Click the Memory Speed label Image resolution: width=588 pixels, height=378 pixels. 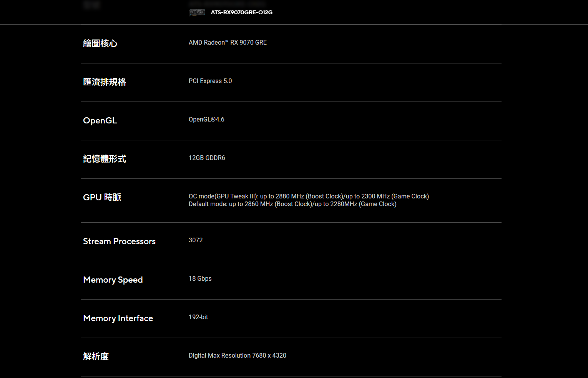[113, 280]
